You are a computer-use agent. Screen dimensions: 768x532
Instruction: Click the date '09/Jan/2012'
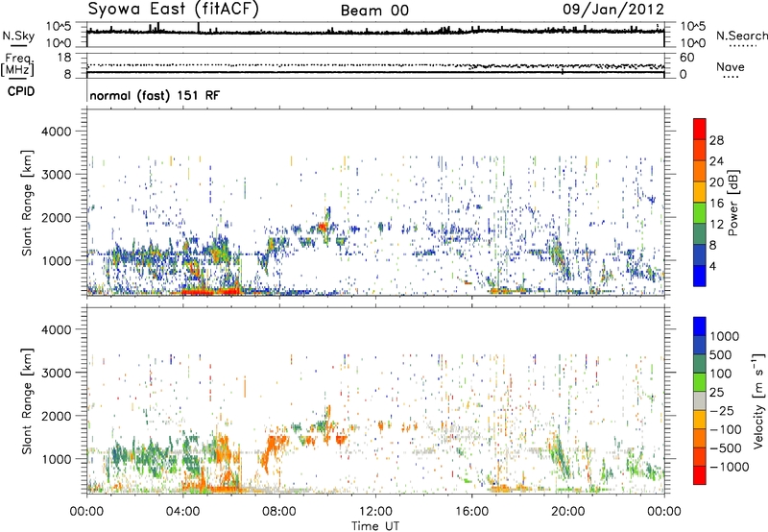click(613, 9)
